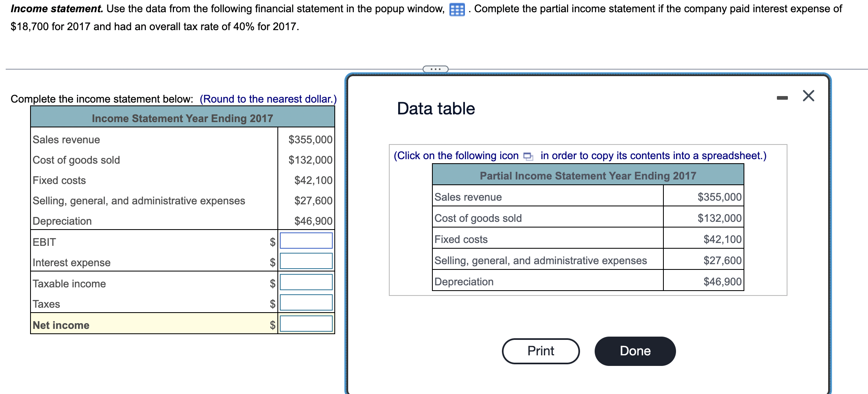
Task: Expand the ellipsis control above the popup
Action: coord(435,69)
